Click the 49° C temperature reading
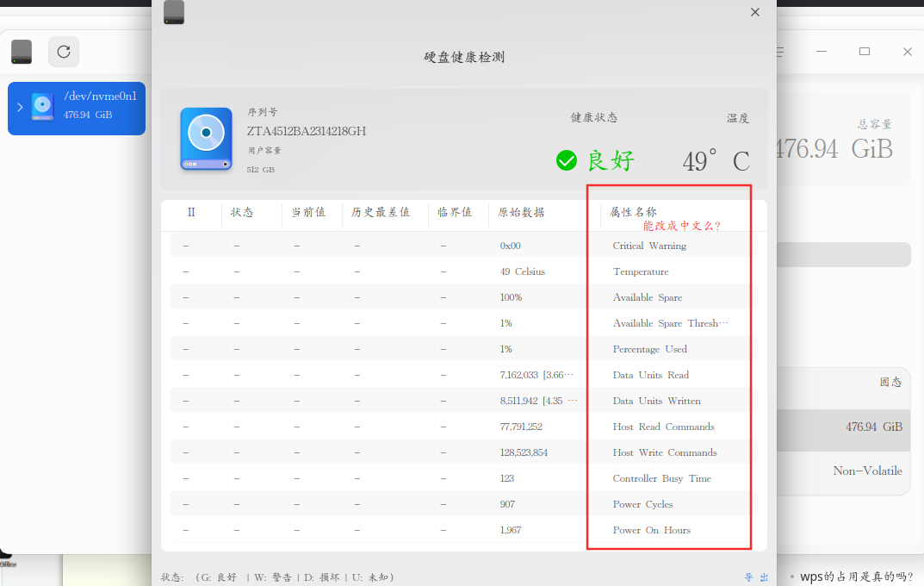The image size is (924, 586). click(716, 161)
